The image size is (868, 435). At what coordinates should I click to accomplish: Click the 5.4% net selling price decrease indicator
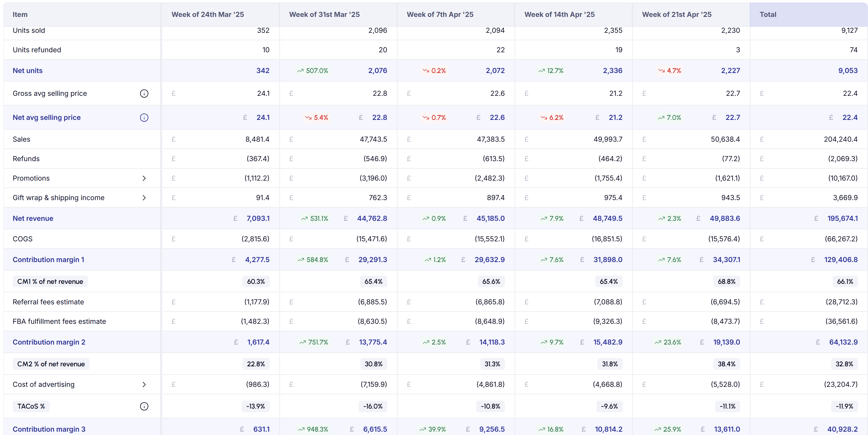coord(316,118)
